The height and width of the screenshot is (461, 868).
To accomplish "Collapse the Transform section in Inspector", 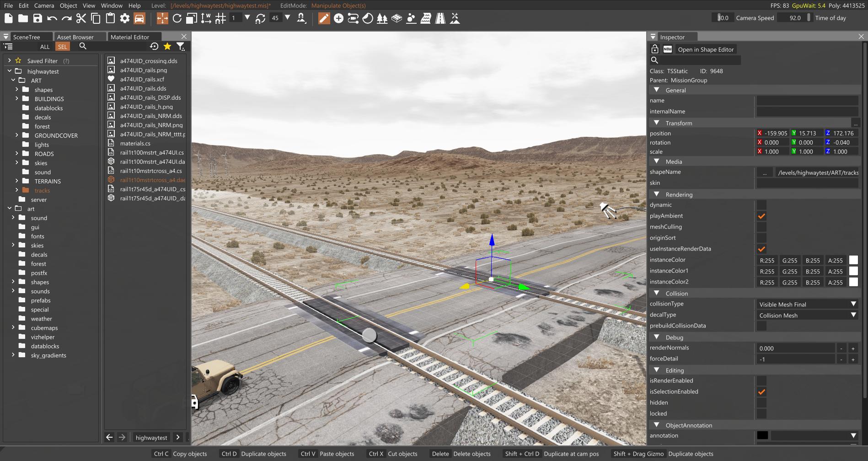I will click(657, 123).
